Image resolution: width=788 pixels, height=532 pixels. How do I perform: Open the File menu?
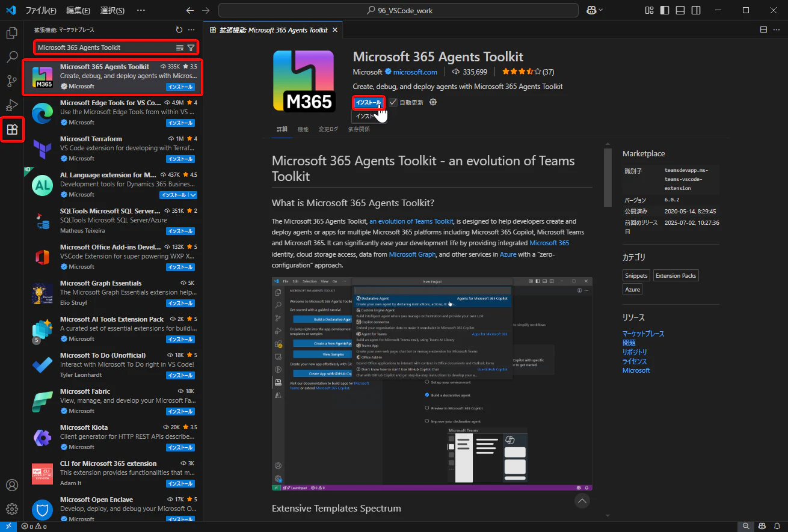[x=41, y=10]
